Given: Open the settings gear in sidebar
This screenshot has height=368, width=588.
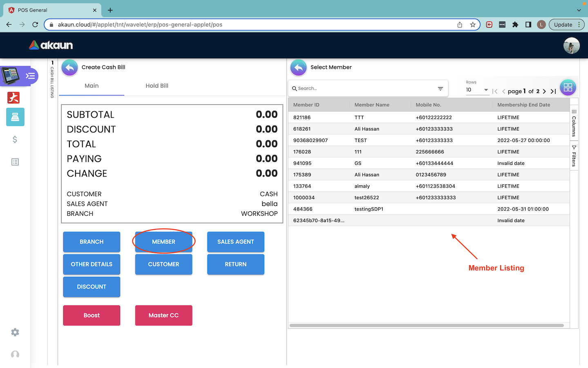Looking at the screenshot, I should click(15, 332).
